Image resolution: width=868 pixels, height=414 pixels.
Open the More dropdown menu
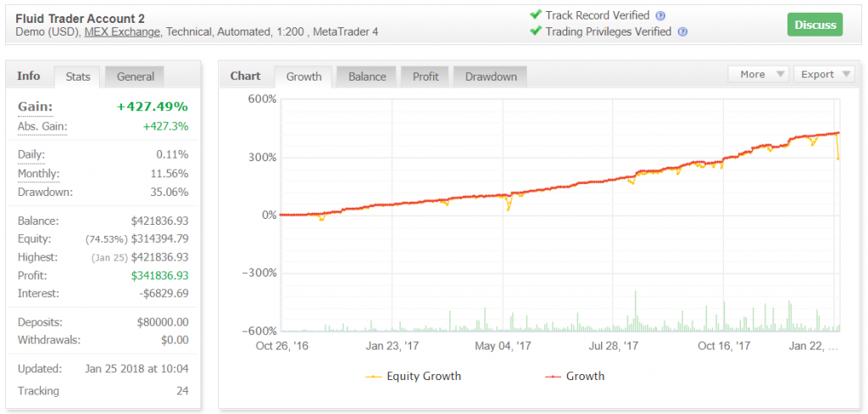pyautogui.click(x=759, y=75)
